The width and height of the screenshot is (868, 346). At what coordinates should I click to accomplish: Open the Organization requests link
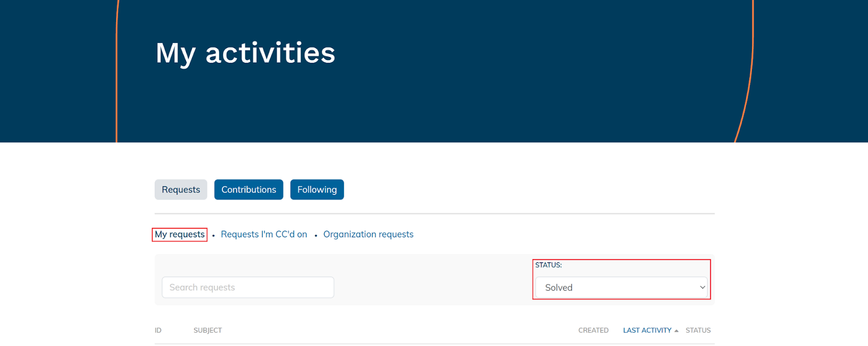[368, 234]
